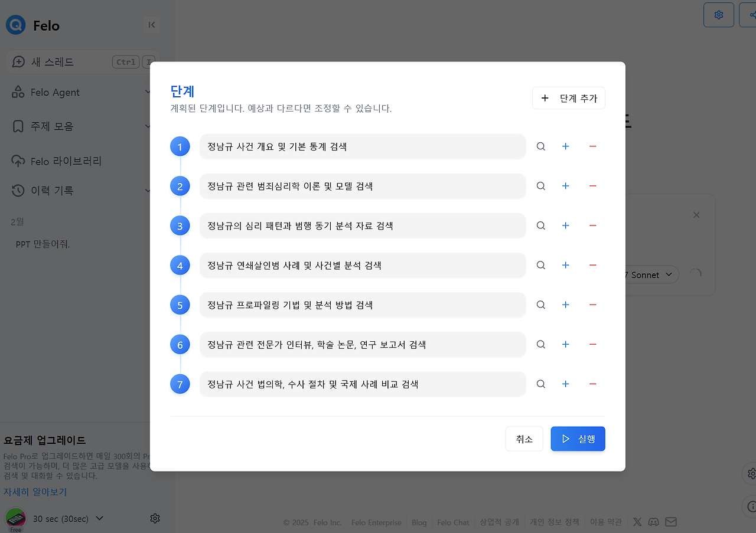Expand the 이력 기록 history section
The image size is (756, 533).
pyautogui.click(x=147, y=190)
